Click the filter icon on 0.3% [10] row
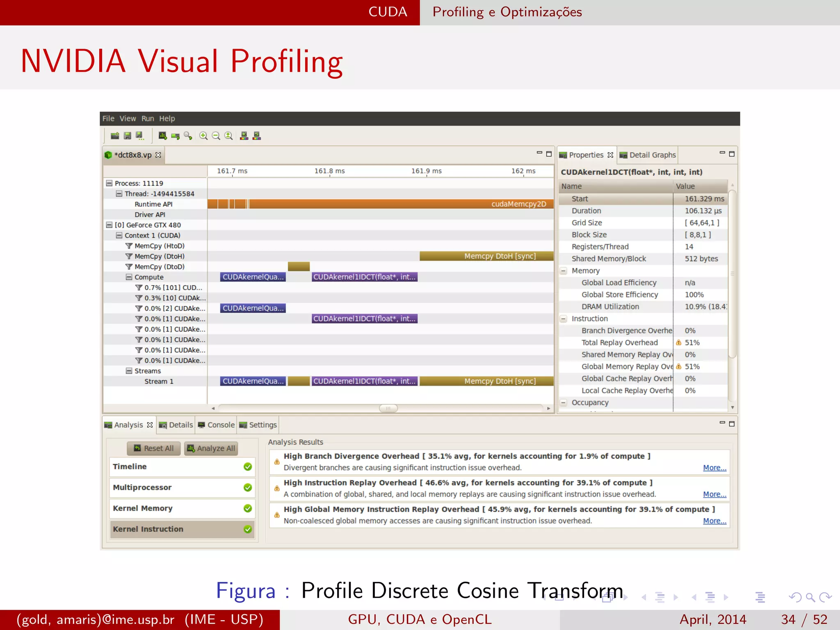840x630 pixels. pyautogui.click(x=139, y=298)
